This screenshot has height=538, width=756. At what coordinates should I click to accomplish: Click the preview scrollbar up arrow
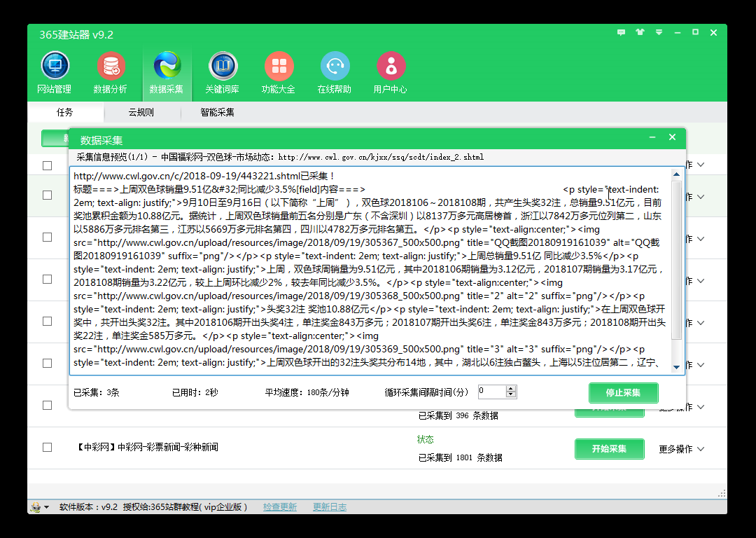pyautogui.click(x=676, y=174)
